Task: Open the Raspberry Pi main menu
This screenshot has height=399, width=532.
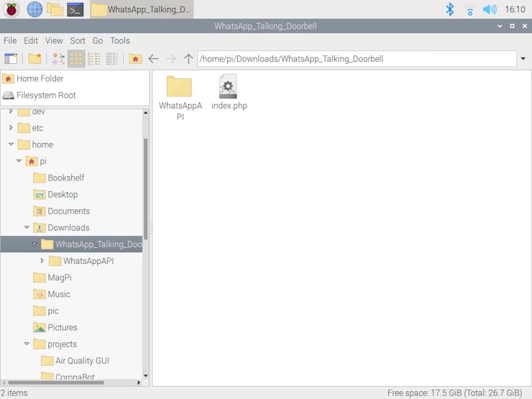Action: 12,9
